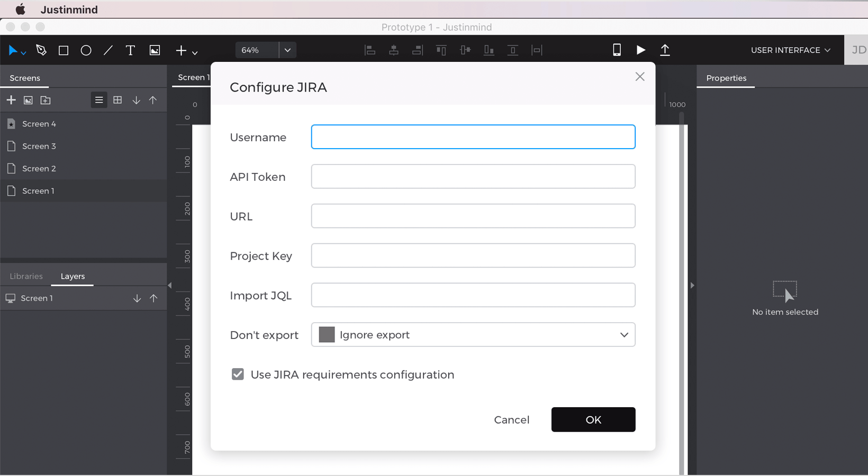Click the Simulate play button
Screen dimensions: 868x476
[x=640, y=50]
